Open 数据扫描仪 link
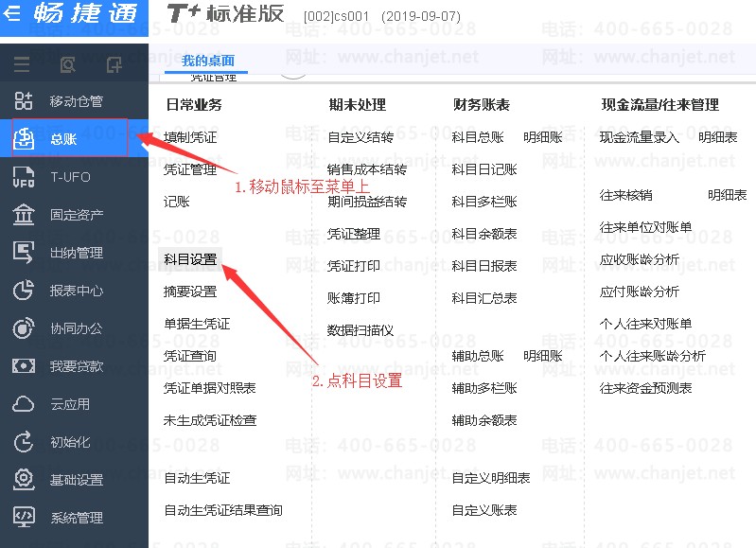Image resolution: width=756 pixels, height=548 pixels. [360, 330]
